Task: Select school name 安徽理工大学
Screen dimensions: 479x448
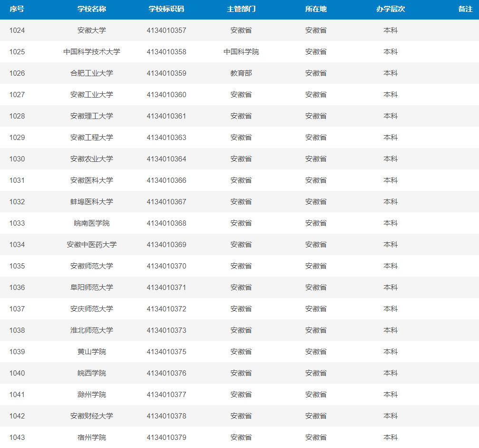Action: coord(92,116)
